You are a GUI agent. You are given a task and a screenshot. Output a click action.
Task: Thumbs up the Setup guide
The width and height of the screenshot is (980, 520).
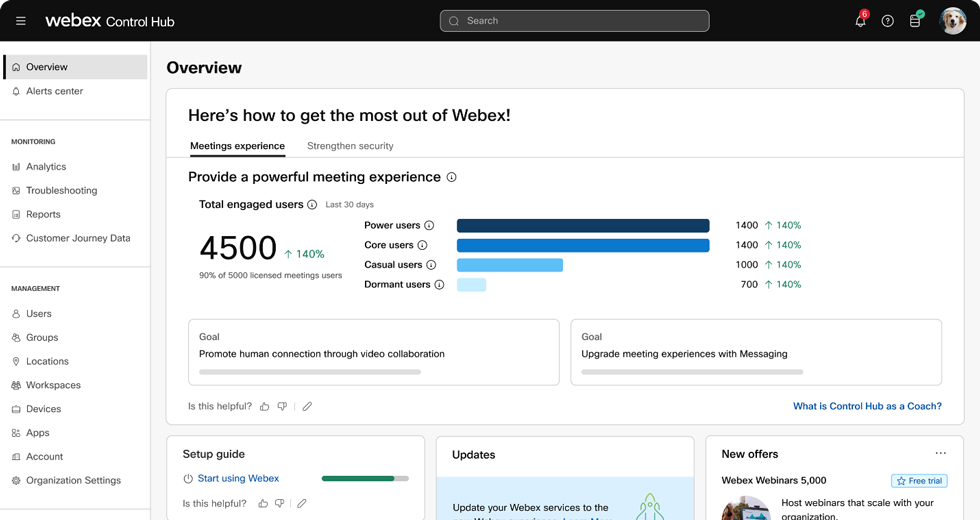click(x=263, y=503)
